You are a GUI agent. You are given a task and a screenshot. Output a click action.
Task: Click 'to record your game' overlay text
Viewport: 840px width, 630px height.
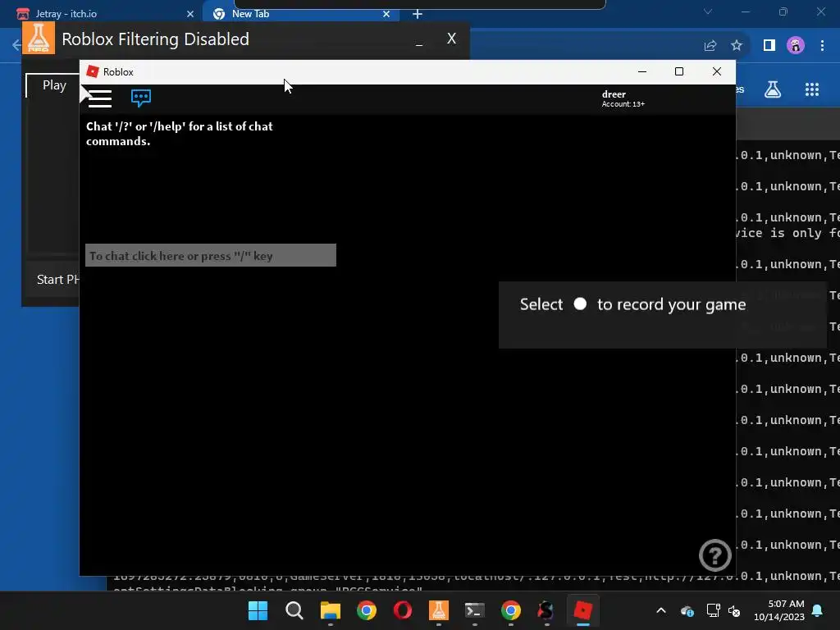671,304
